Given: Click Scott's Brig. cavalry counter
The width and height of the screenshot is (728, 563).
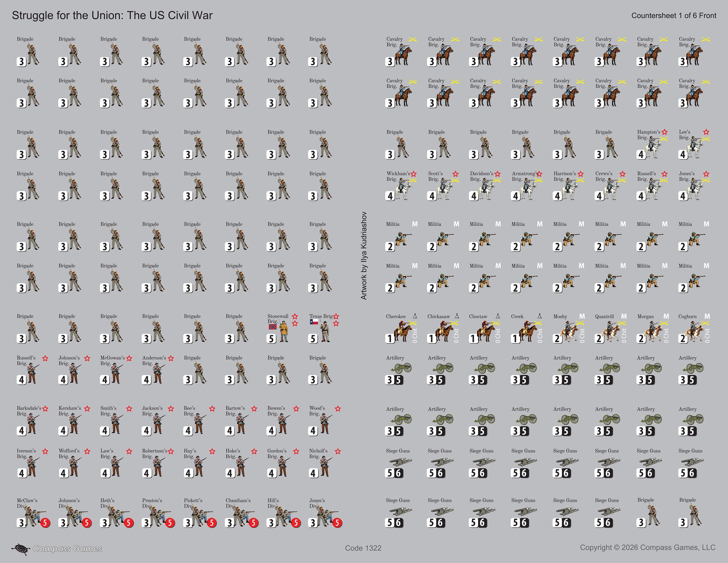Looking at the screenshot, I should click(x=443, y=186).
